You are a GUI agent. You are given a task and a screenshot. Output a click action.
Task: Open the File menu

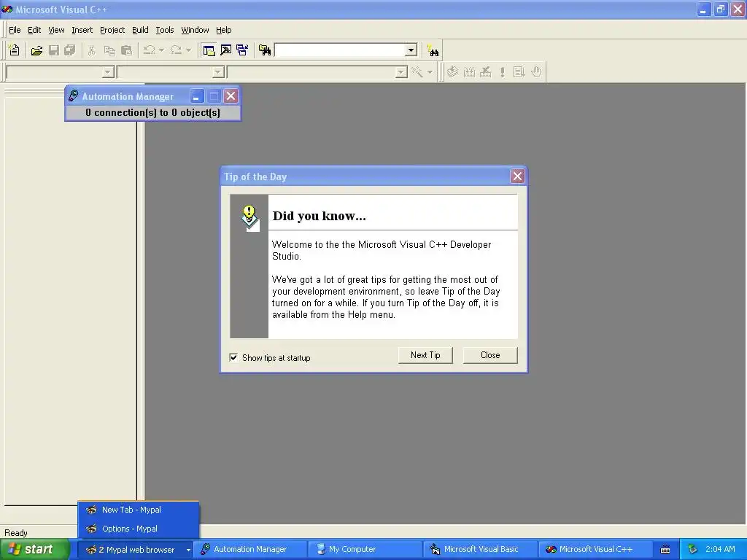(15, 30)
